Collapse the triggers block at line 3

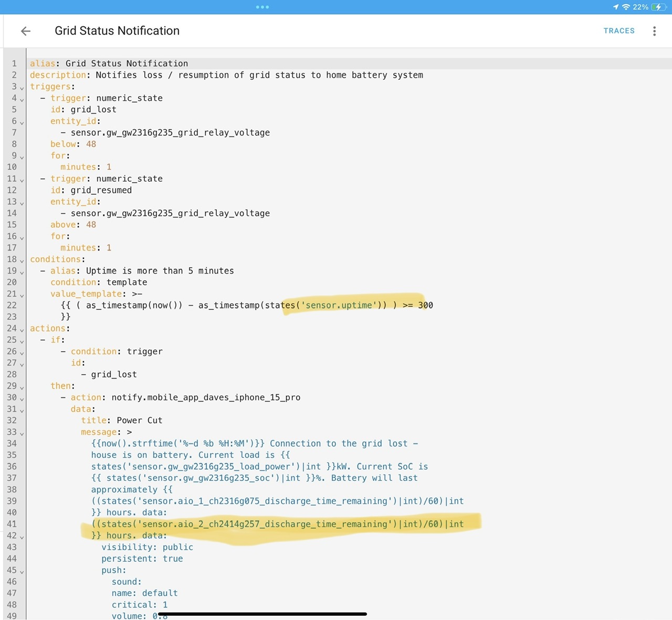point(22,88)
